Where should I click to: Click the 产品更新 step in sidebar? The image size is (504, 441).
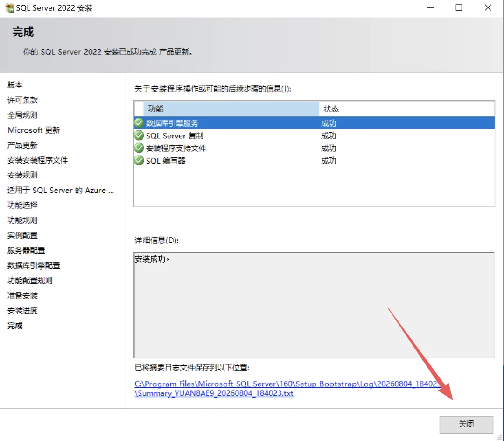[x=22, y=145]
